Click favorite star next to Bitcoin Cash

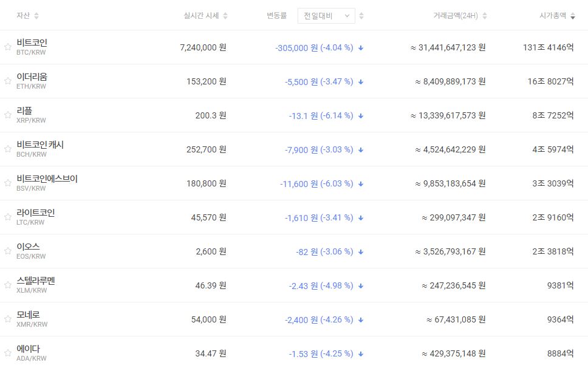[8, 149]
